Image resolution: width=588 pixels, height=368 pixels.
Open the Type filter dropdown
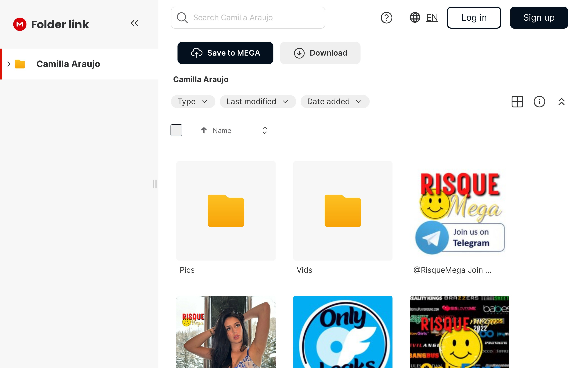[193, 102]
